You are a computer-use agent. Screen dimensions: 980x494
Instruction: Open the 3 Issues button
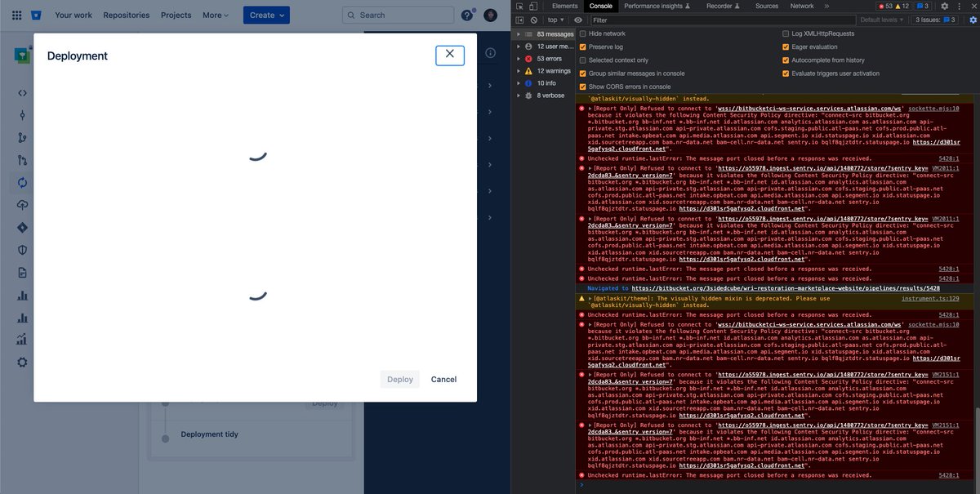tap(936, 20)
